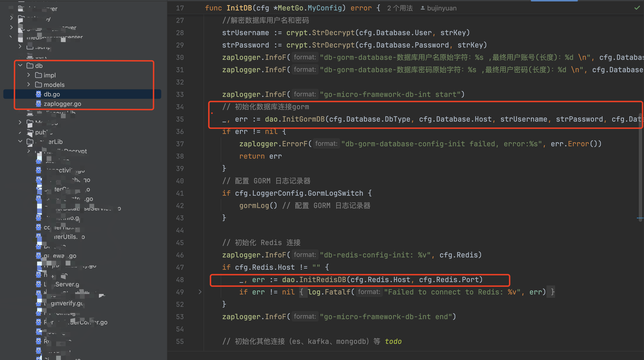Screen dimensions: 644x360
Task: Click the Go gopher icon beside db.go
Action: click(x=38, y=94)
